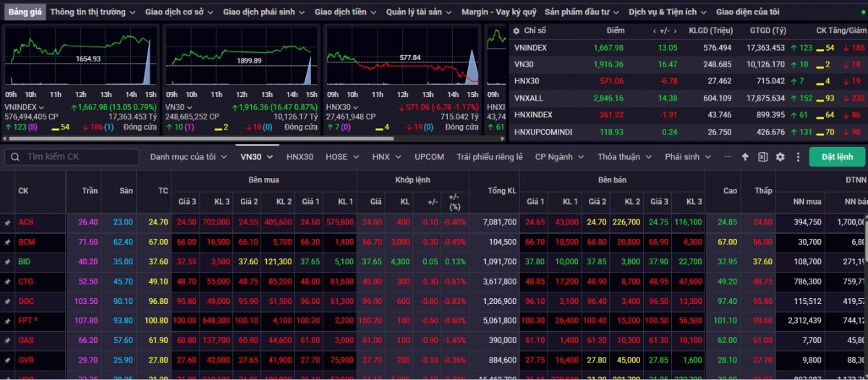Click the Excel export icon
Image resolution: width=868 pixels, height=380 pixels.
(x=762, y=157)
